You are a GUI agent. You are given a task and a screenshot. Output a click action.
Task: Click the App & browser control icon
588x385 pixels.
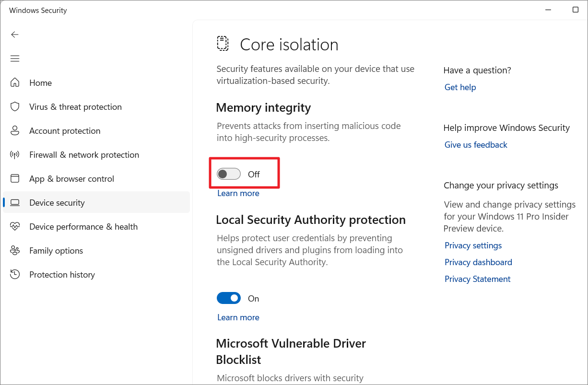(x=15, y=178)
